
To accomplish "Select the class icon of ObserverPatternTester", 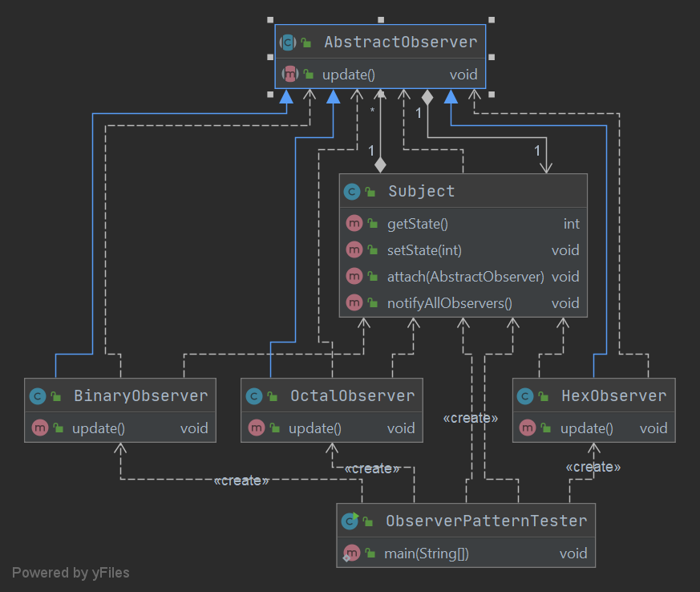I will [x=350, y=521].
